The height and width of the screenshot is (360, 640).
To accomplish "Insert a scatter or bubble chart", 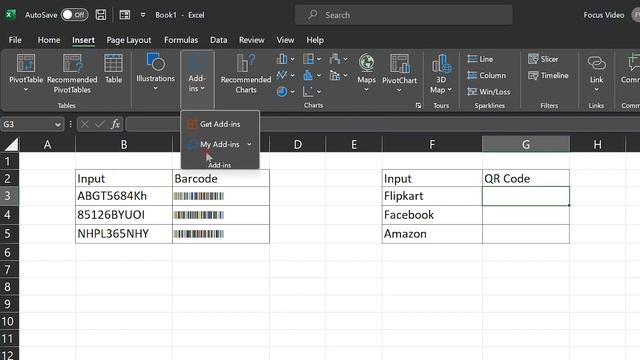I will (312, 92).
